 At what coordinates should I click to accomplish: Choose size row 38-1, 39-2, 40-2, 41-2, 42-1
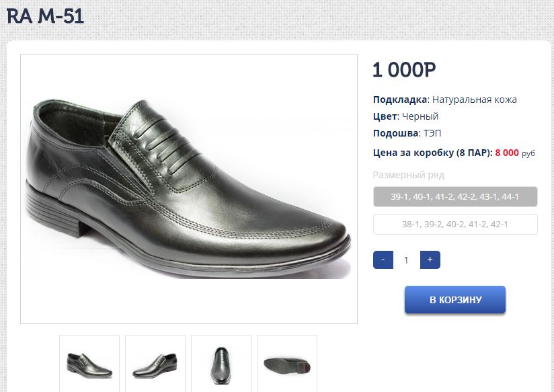455,224
